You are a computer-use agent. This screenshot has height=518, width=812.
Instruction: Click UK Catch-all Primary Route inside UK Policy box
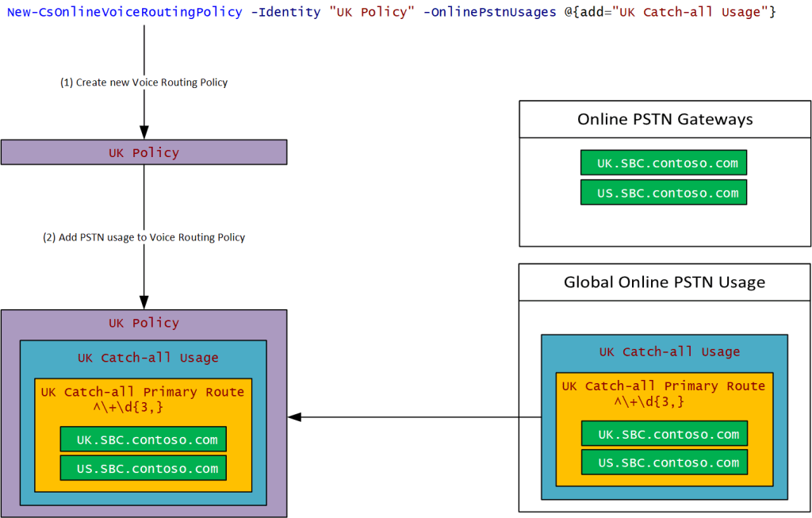click(143, 392)
